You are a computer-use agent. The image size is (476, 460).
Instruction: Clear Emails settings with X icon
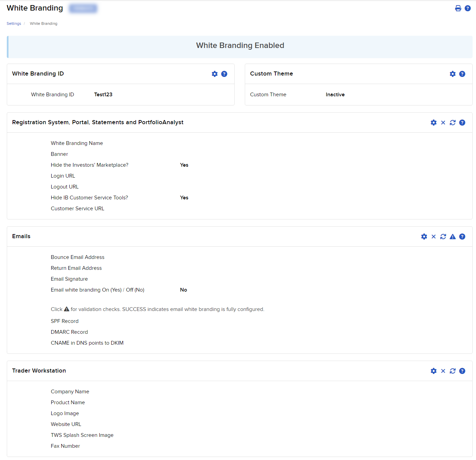[434, 236]
